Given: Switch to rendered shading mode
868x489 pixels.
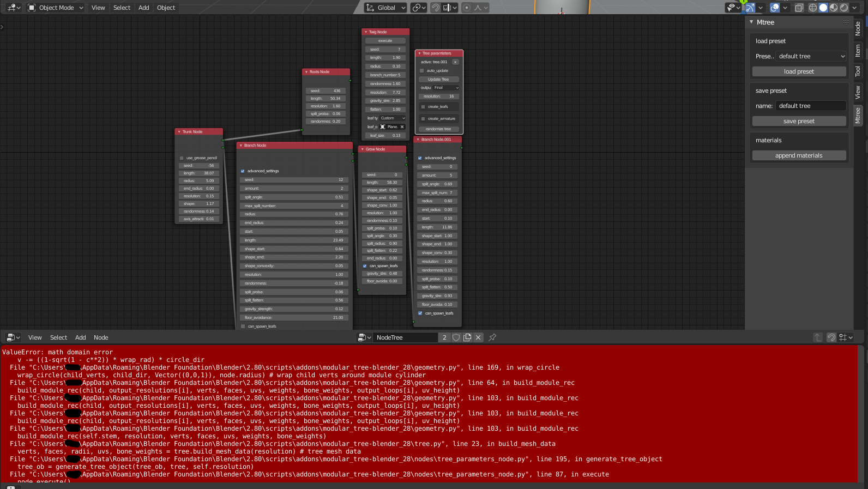Looking at the screenshot, I should [844, 8].
